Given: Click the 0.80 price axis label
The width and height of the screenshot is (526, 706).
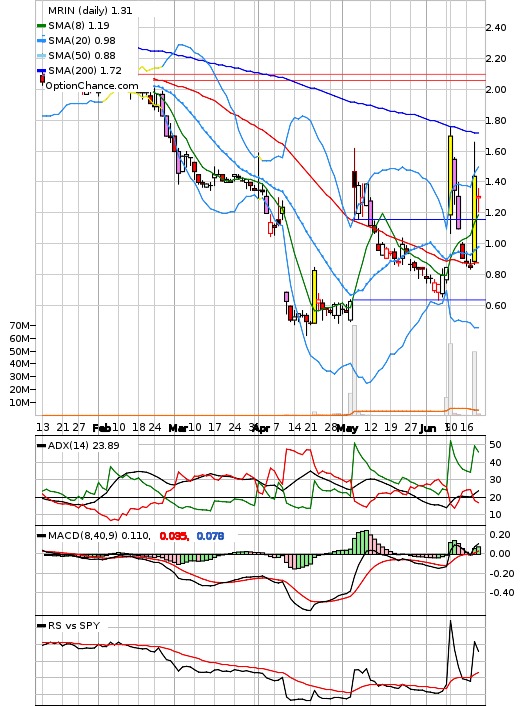Looking at the screenshot, I should 496,274.
